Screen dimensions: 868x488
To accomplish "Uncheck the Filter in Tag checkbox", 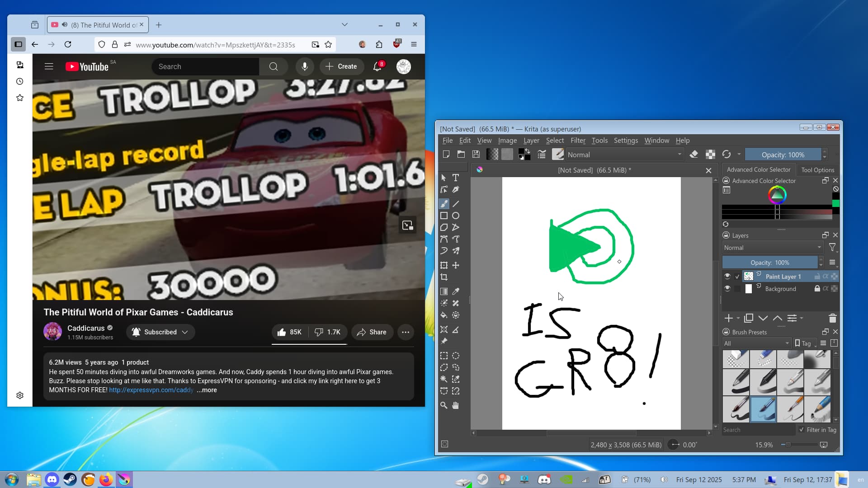I will click(802, 430).
